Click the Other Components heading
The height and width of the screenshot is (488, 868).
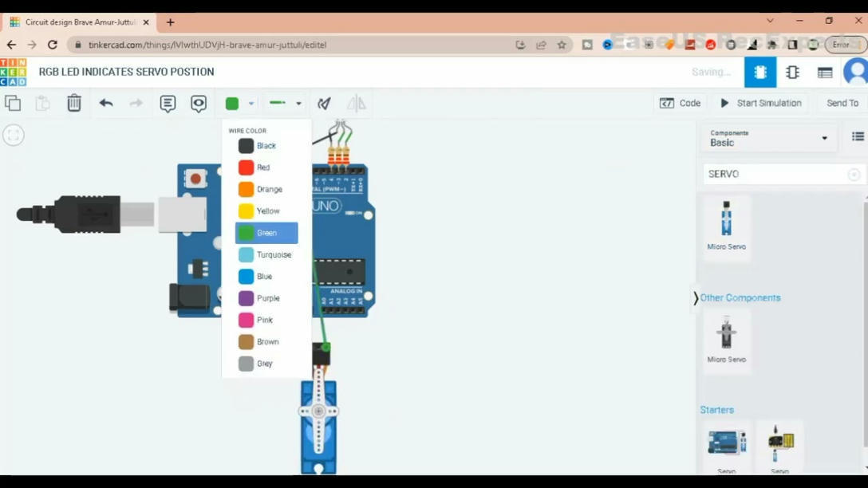pos(740,297)
